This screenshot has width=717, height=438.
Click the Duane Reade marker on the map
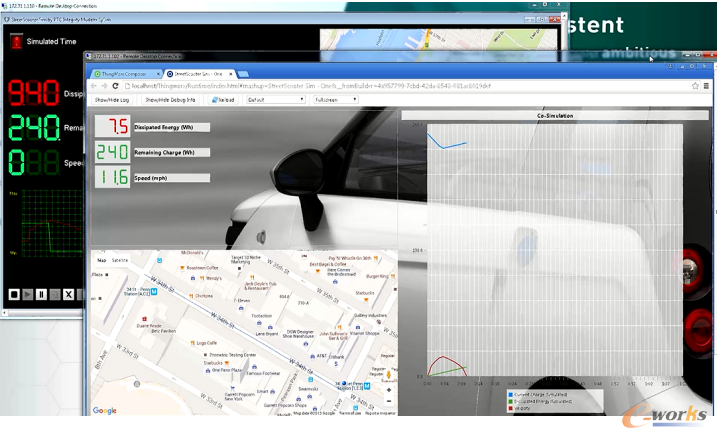(x=144, y=319)
